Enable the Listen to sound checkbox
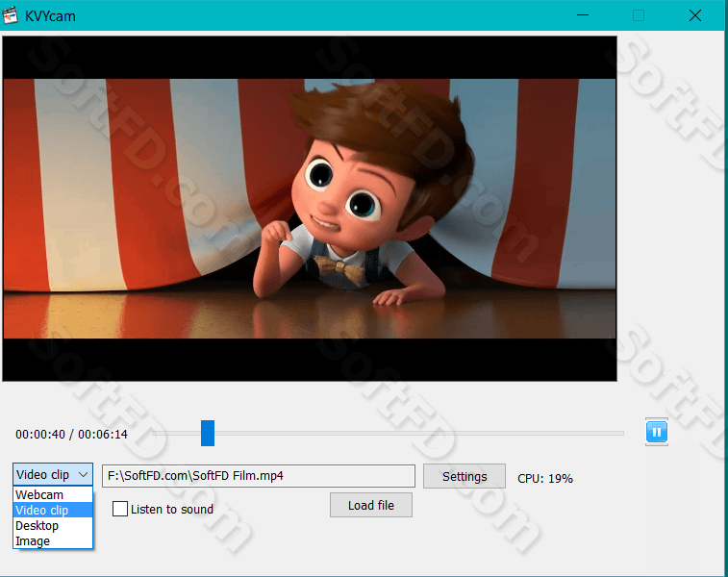Image resolution: width=728 pixels, height=577 pixels. (120, 509)
